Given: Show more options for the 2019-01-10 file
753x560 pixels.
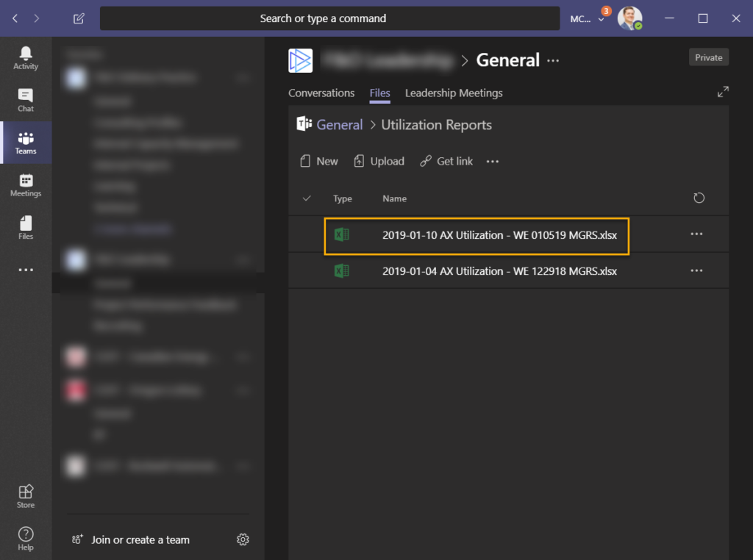Looking at the screenshot, I should click(696, 234).
